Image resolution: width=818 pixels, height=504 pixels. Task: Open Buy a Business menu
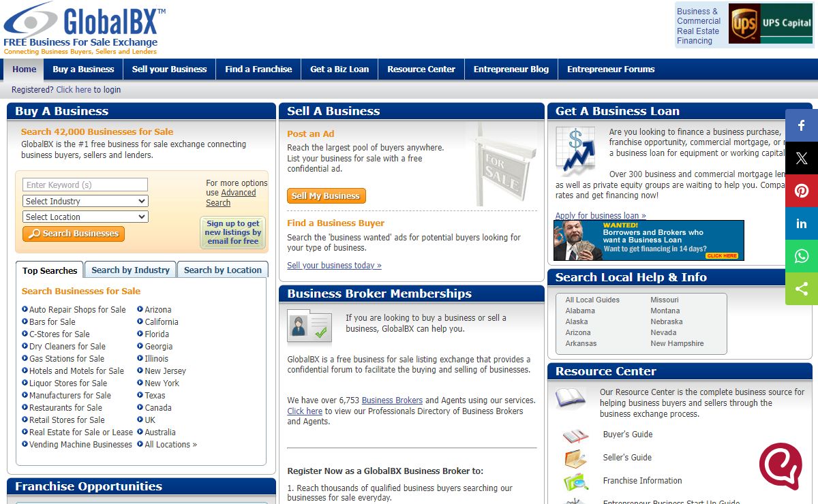pos(83,69)
